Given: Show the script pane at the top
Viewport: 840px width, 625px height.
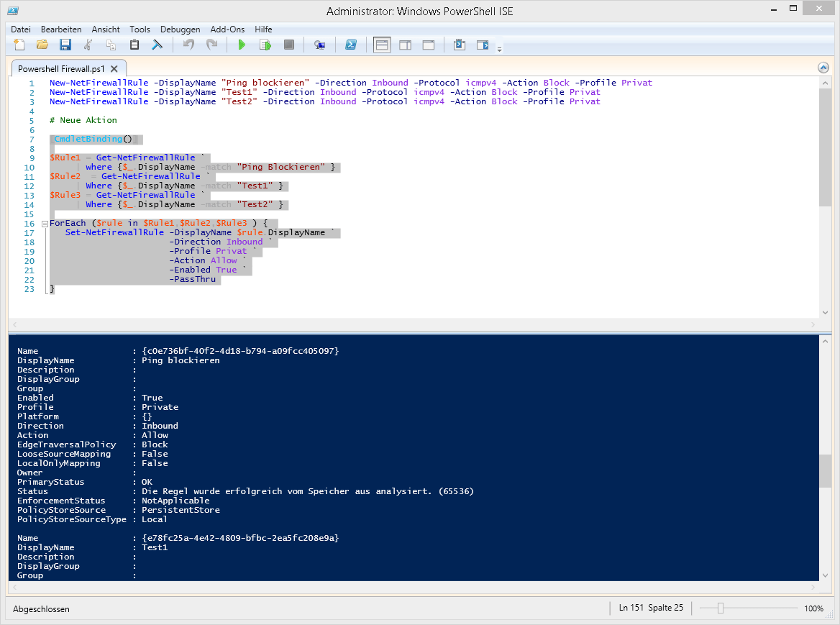Looking at the screenshot, I should (x=382, y=45).
